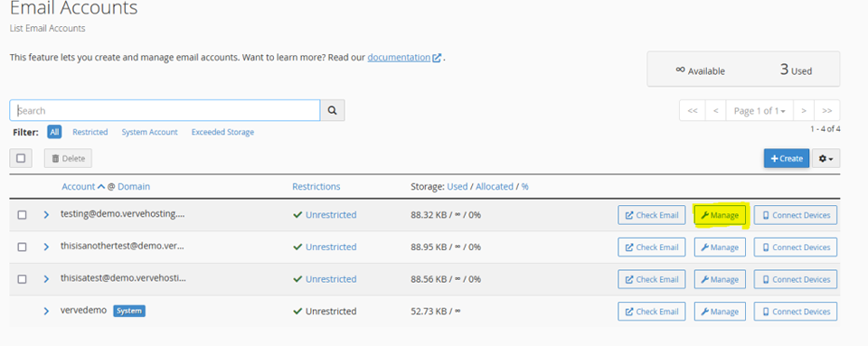Expand the thisisatest account row chevron

[46, 279]
